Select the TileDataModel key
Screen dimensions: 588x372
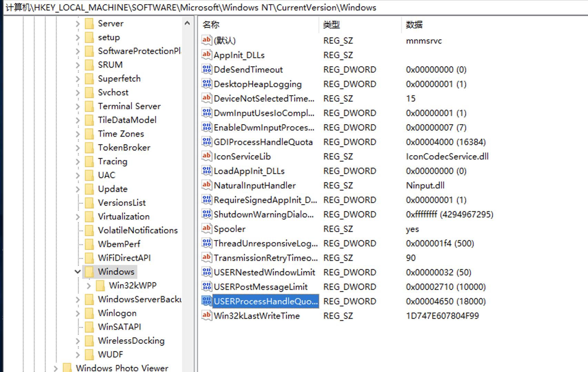(127, 120)
